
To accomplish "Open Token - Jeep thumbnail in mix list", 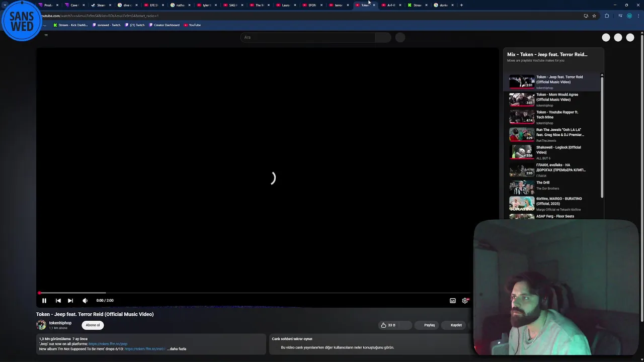I will coord(522,81).
